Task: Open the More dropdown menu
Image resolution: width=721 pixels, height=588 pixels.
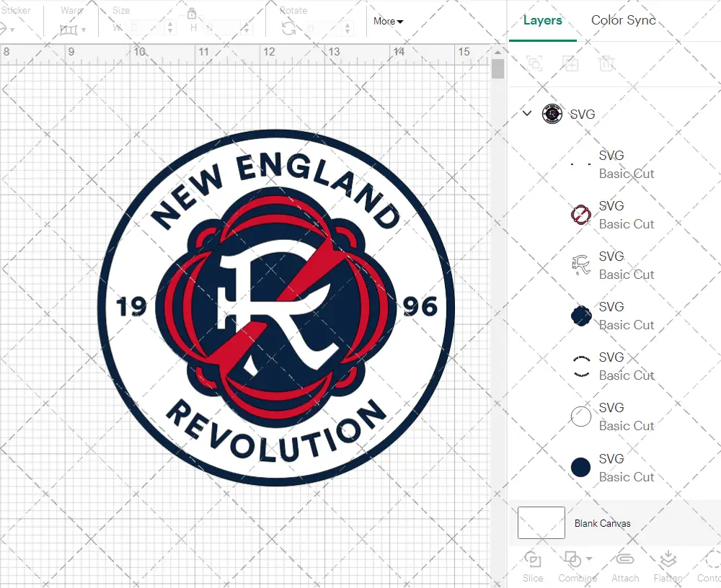Action: 388,21
